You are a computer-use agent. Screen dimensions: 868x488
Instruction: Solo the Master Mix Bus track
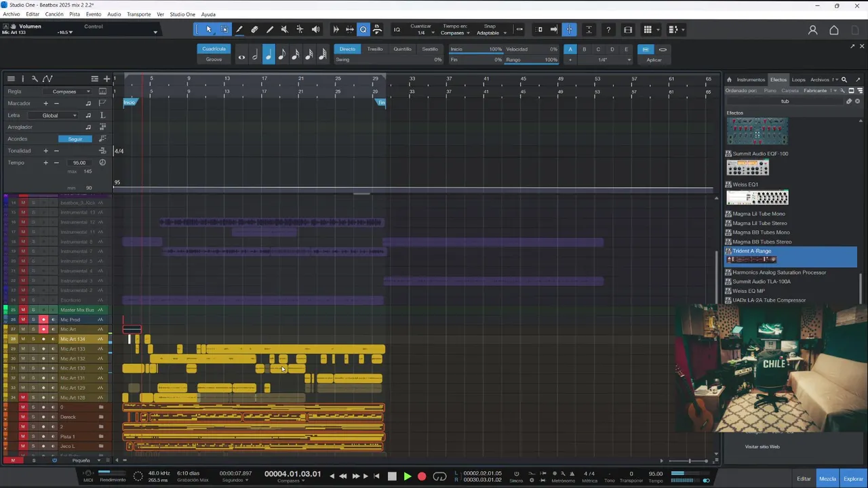tap(33, 310)
